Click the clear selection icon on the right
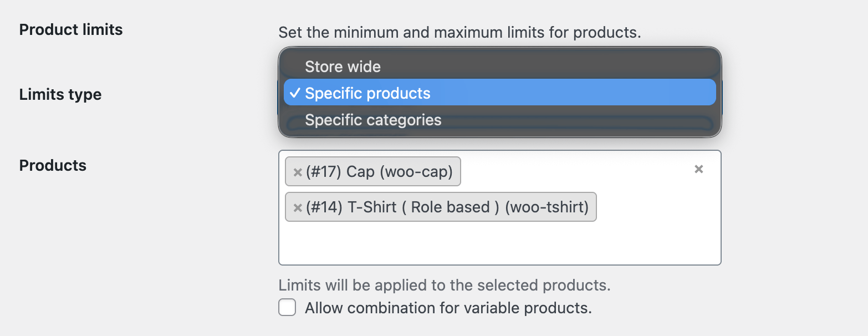The width and height of the screenshot is (868, 336). point(698,169)
